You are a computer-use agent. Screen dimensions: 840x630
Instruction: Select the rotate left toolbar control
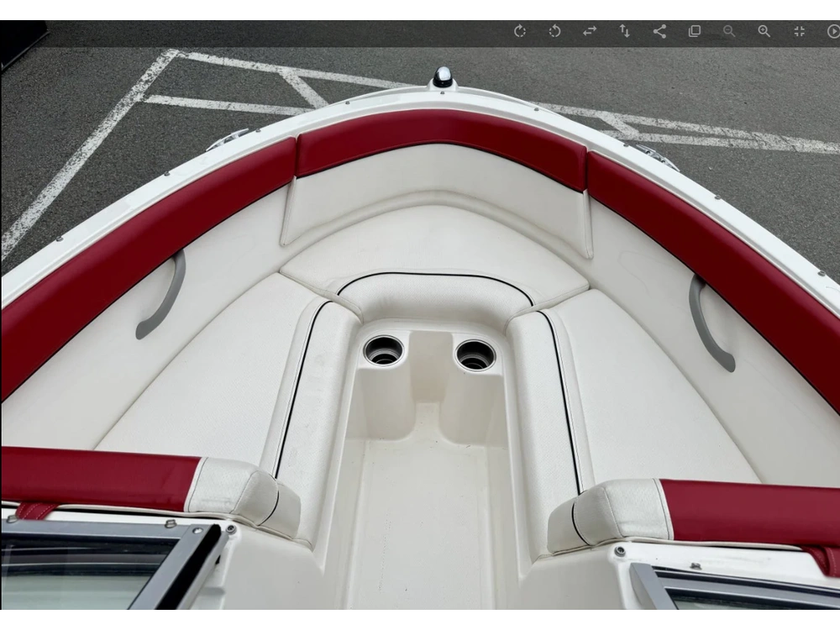(554, 31)
